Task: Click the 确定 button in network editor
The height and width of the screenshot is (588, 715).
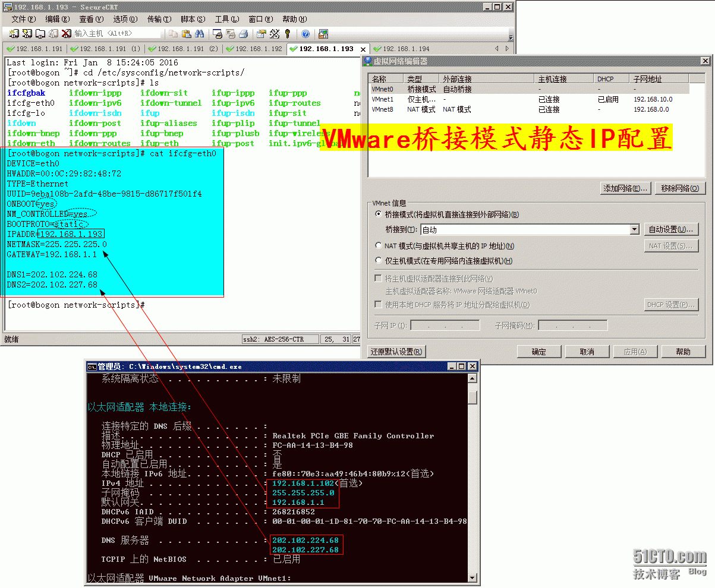Action: coord(539,352)
